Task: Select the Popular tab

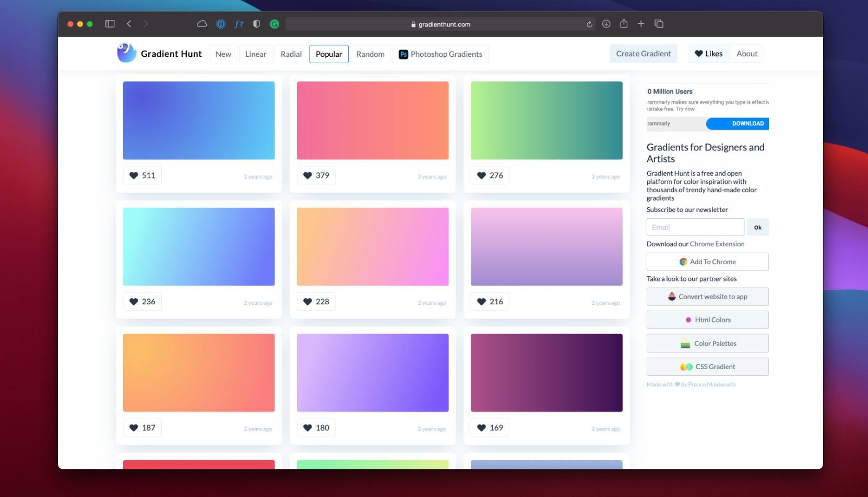Action: (329, 54)
